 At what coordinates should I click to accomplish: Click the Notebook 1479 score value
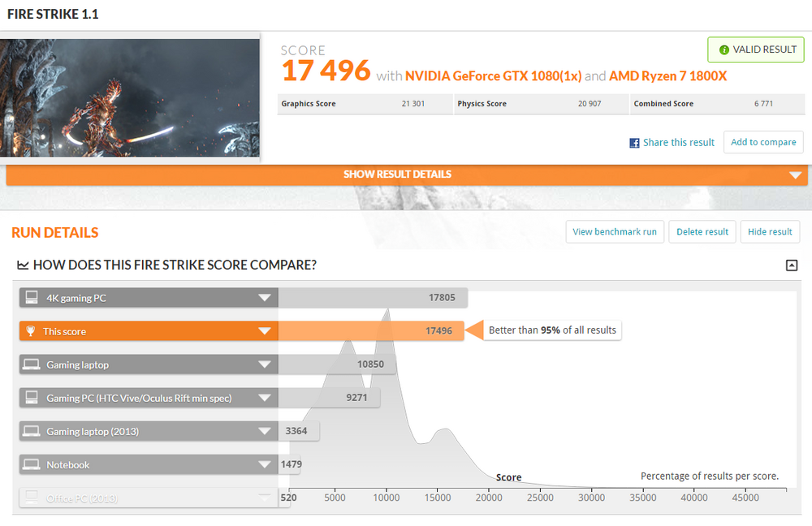tap(291, 464)
